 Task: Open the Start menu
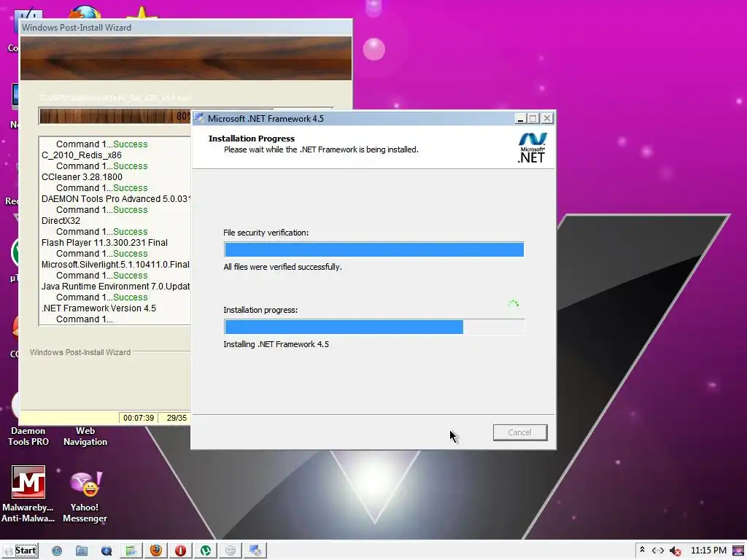[x=20, y=551]
